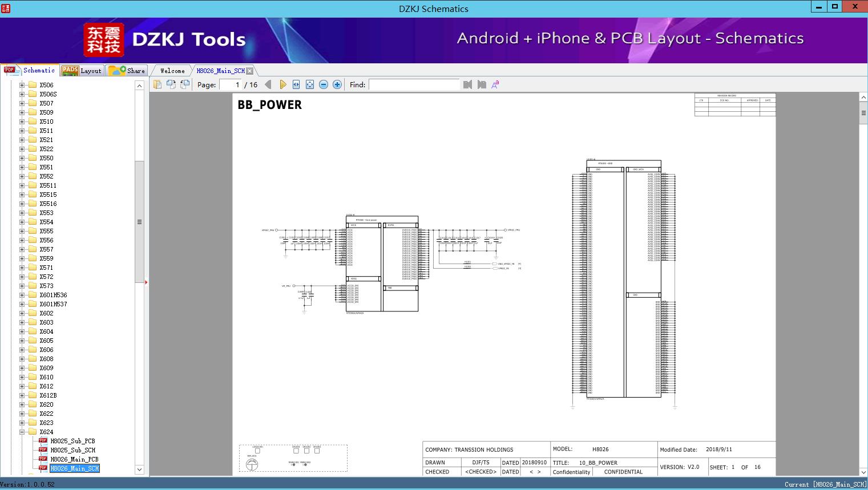Click the copy document icon in toolbar

click(158, 84)
